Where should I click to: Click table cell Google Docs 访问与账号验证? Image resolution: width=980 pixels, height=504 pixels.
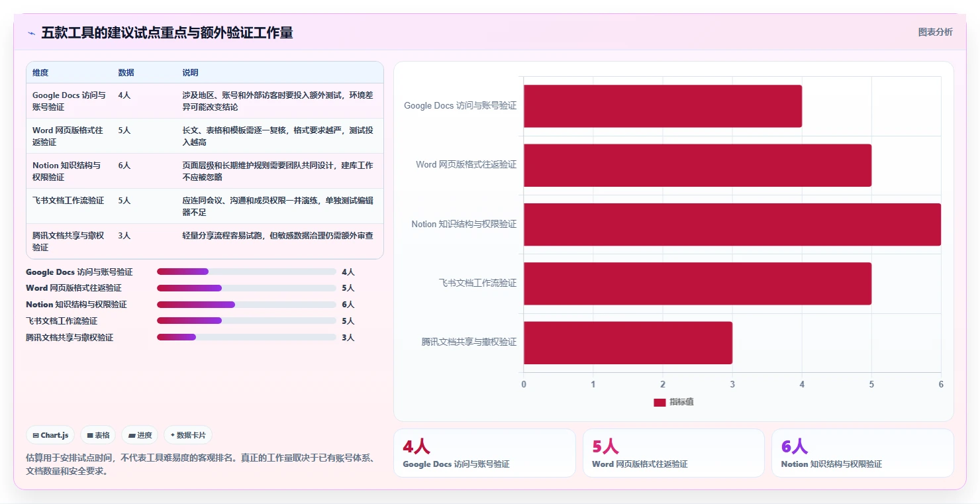coord(69,101)
